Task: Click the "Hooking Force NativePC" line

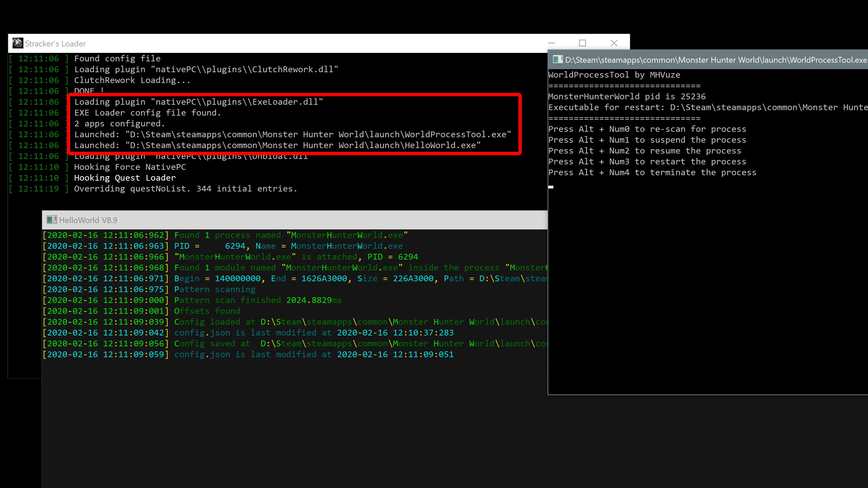Action: pyautogui.click(x=130, y=167)
